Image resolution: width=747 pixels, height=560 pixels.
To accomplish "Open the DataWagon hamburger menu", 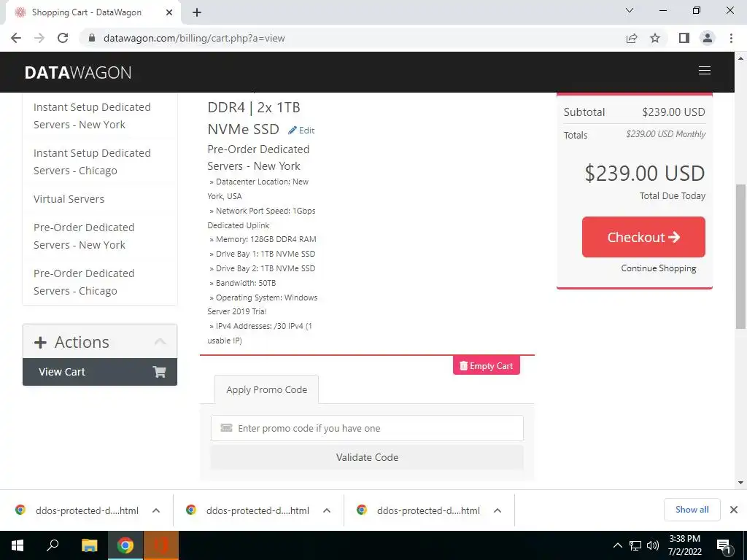I will pos(705,71).
